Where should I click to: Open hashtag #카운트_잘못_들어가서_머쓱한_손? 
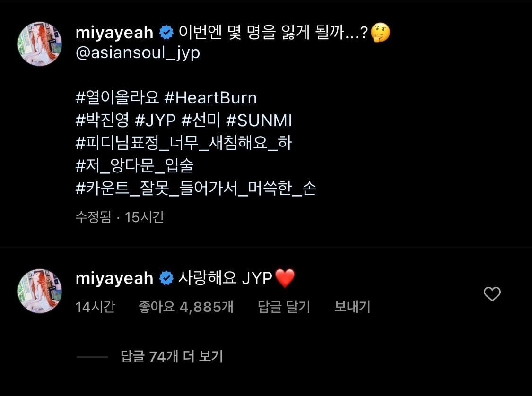tap(196, 188)
